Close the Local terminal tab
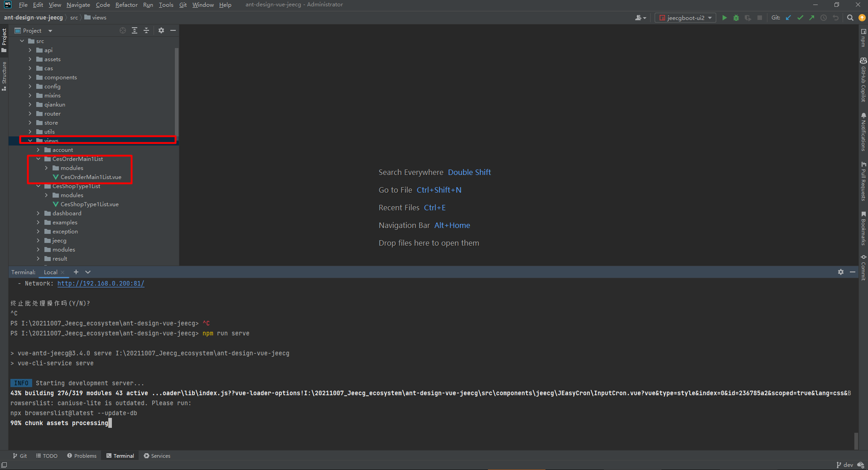 click(x=63, y=272)
